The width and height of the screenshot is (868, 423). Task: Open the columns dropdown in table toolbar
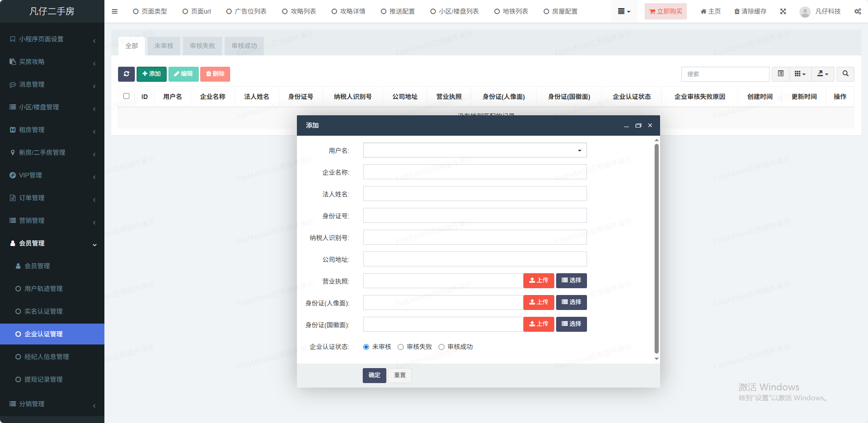[x=800, y=74]
